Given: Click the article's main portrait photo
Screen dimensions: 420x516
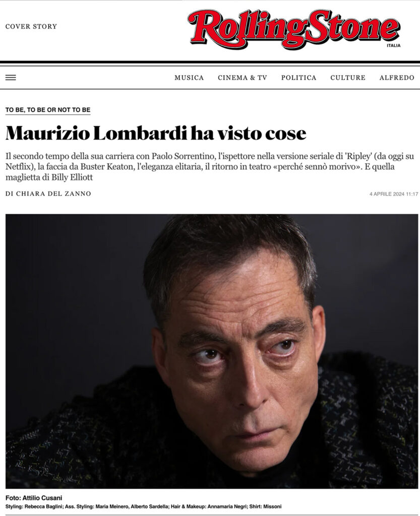Looking at the screenshot, I should [212, 351].
